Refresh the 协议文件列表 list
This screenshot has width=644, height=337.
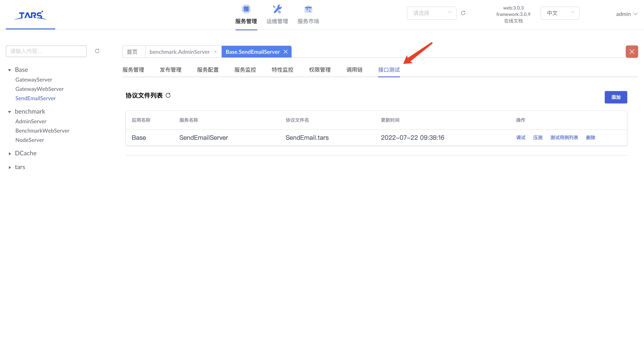(x=168, y=96)
